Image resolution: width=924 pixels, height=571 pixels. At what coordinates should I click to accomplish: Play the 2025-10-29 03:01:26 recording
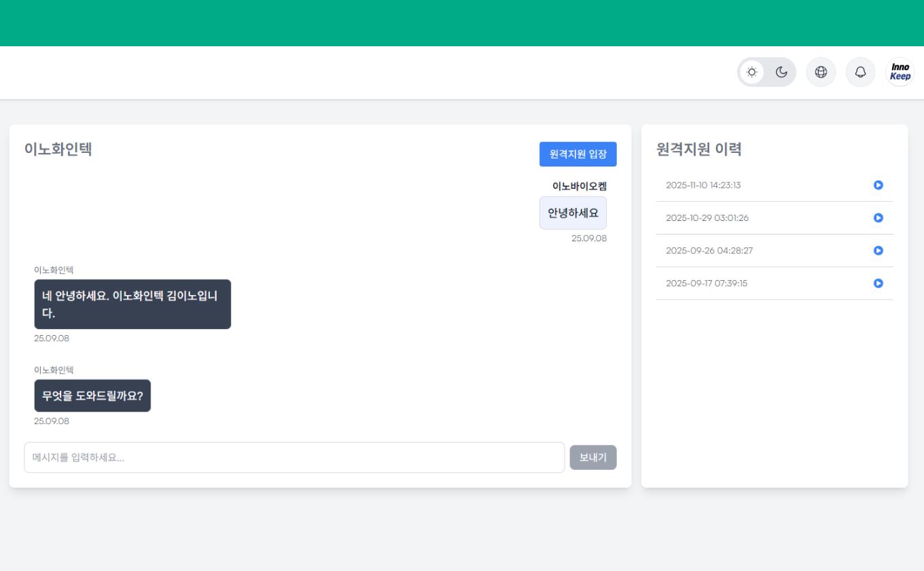pos(878,218)
